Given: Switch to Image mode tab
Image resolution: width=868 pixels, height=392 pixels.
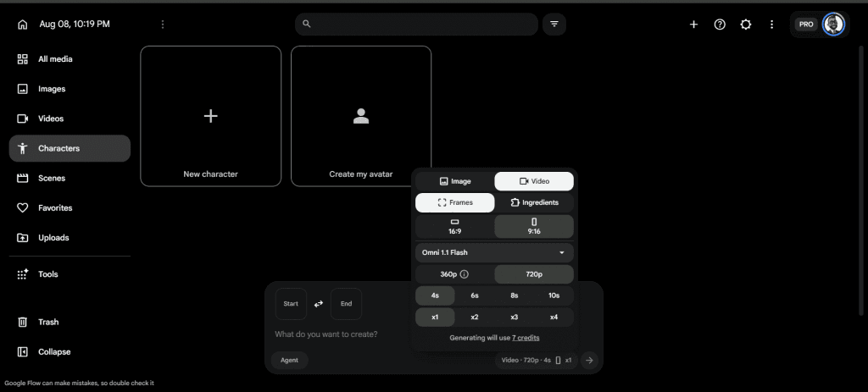Looking at the screenshot, I should [454, 181].
